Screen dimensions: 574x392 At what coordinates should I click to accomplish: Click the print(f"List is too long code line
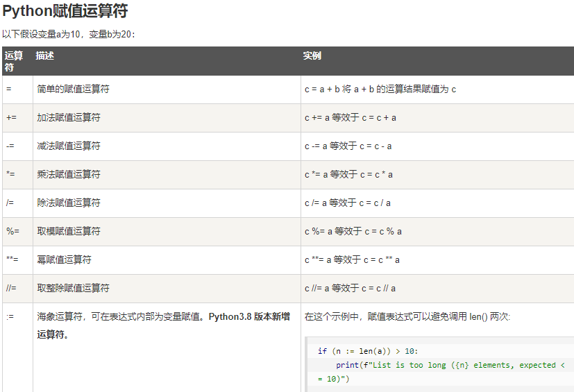pos(450,365)
